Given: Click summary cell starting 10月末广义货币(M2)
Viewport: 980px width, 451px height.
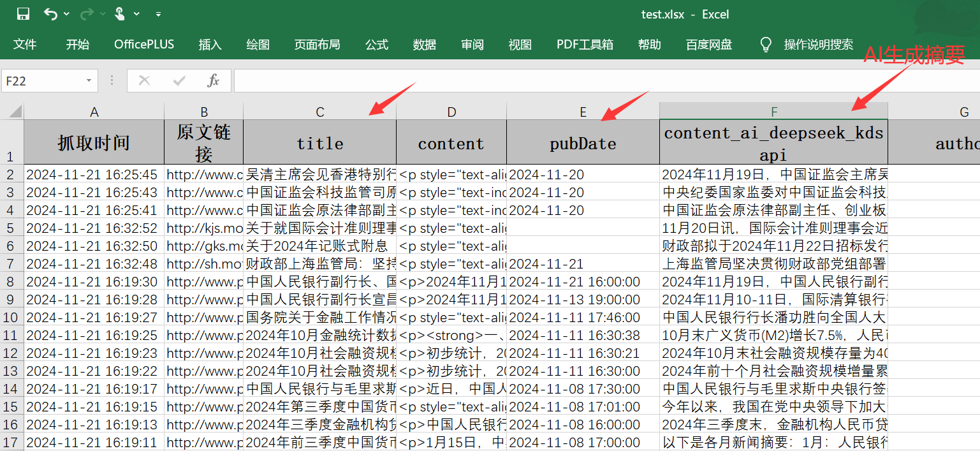Looking at the screenshot, I should pos(773,335).
